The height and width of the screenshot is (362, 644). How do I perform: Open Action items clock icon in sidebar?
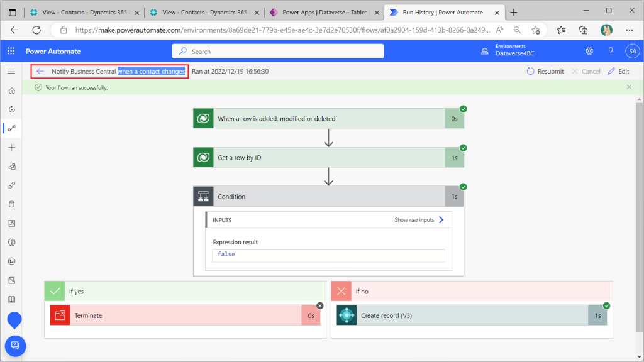pos(11,109)
